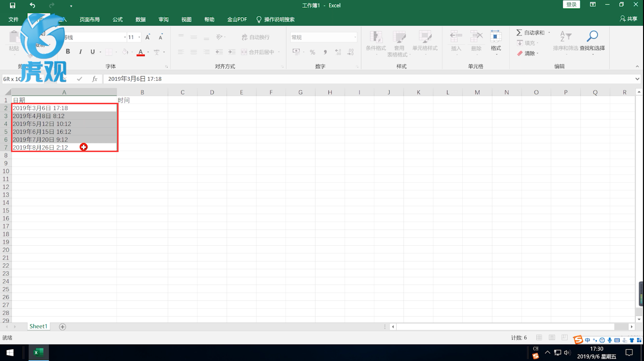This screenshot has height=361, width=644.
Task: Align text left
Action: 181,52
